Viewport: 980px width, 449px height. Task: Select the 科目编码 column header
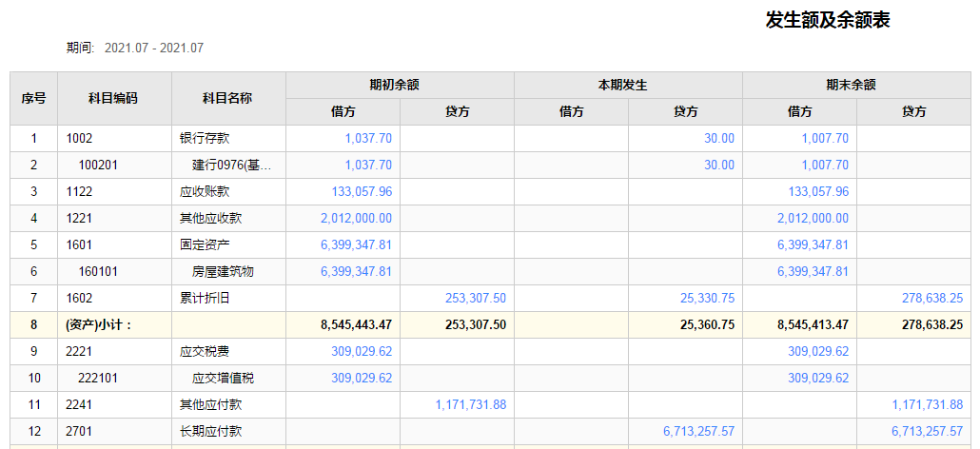114,98
